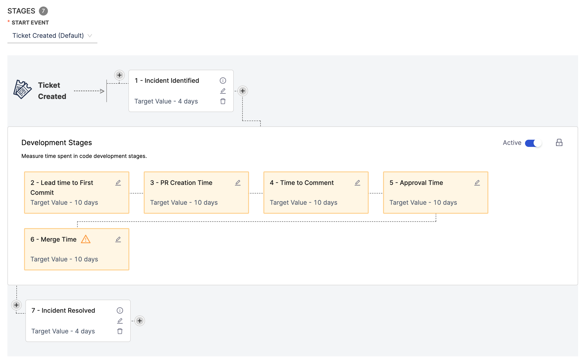This screenshot has height=364, width=588.
Task: Open info for Incident Identified stage
Action: coord(223,80)
